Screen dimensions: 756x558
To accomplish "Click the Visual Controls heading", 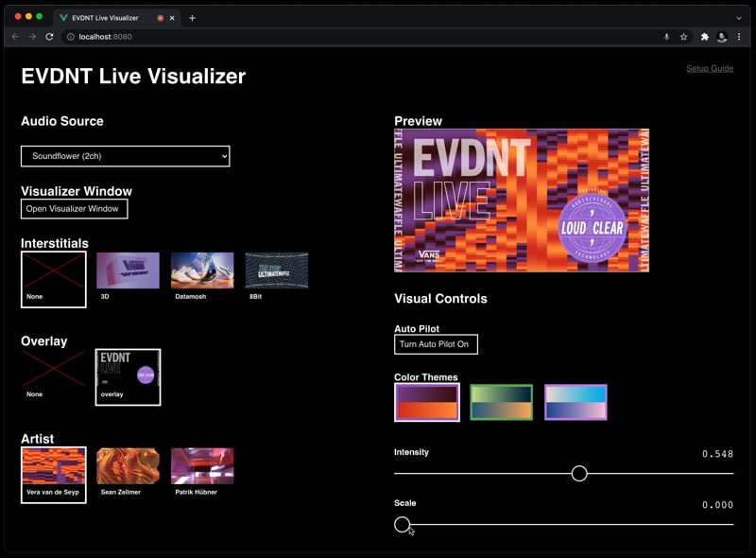I will click(x=440, y=299).
